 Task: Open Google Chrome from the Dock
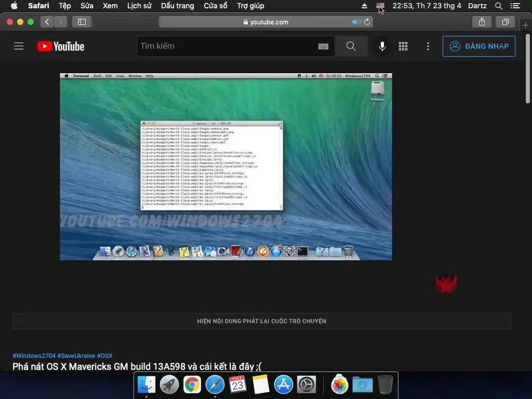click(192, 385)
